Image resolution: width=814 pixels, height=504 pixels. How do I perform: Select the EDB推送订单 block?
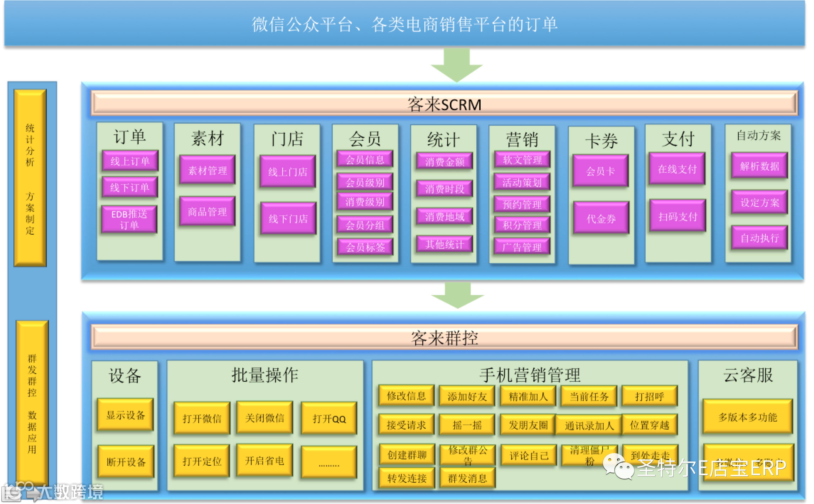(x=129, y=219)
